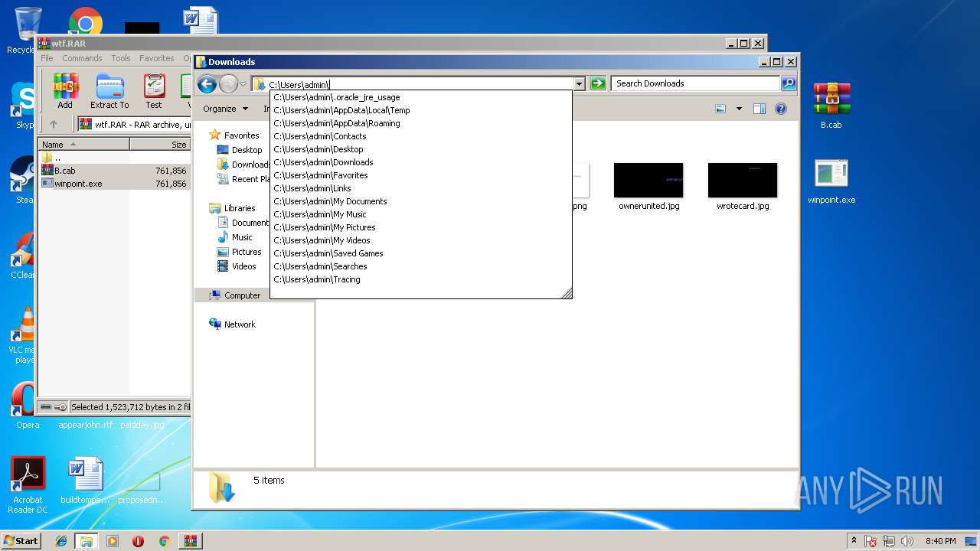980x551 pixels.
Task: Select Videos library in navigation pane
Action: point(237,266)
